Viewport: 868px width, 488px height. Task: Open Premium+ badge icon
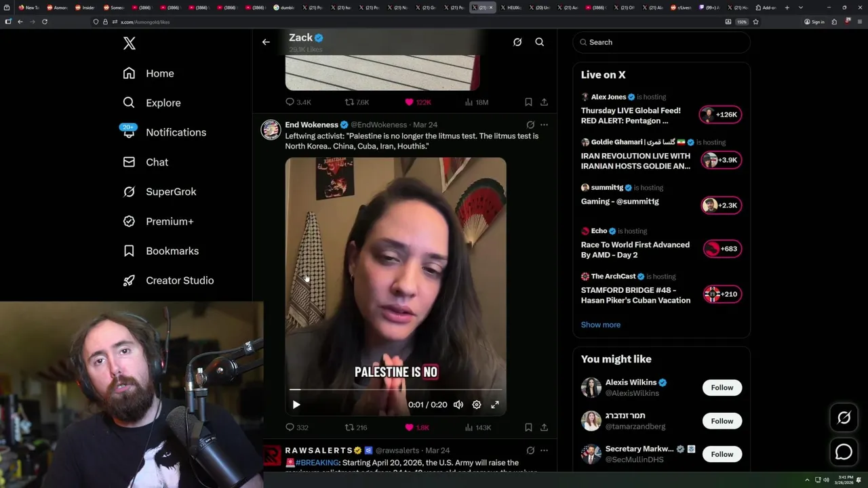click(129, 221)
